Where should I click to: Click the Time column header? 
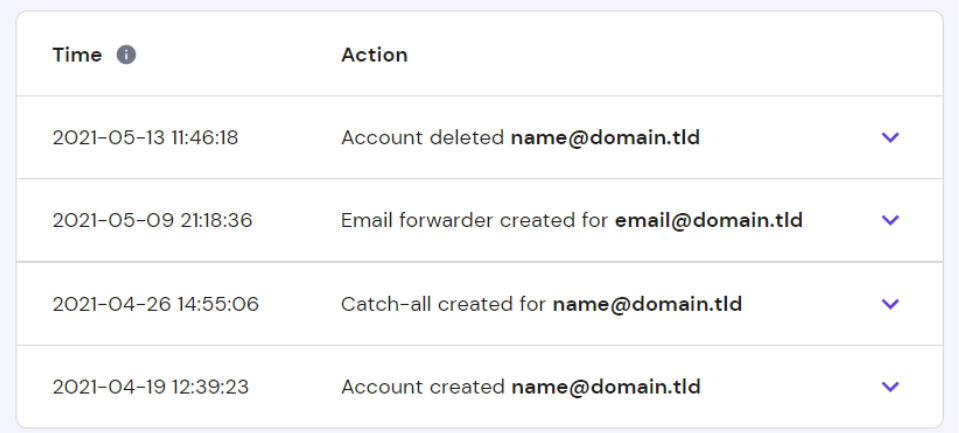[x=77, y=55]
